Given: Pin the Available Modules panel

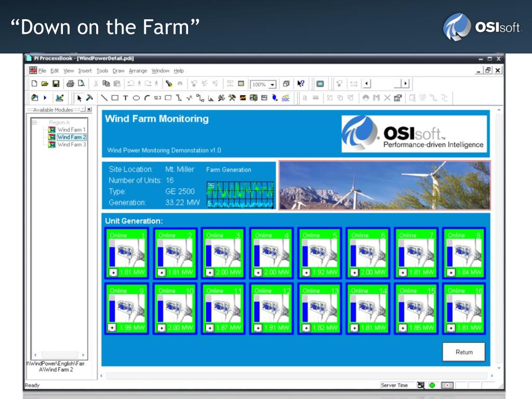Looking at the screenshot, I should click(83, 109).
